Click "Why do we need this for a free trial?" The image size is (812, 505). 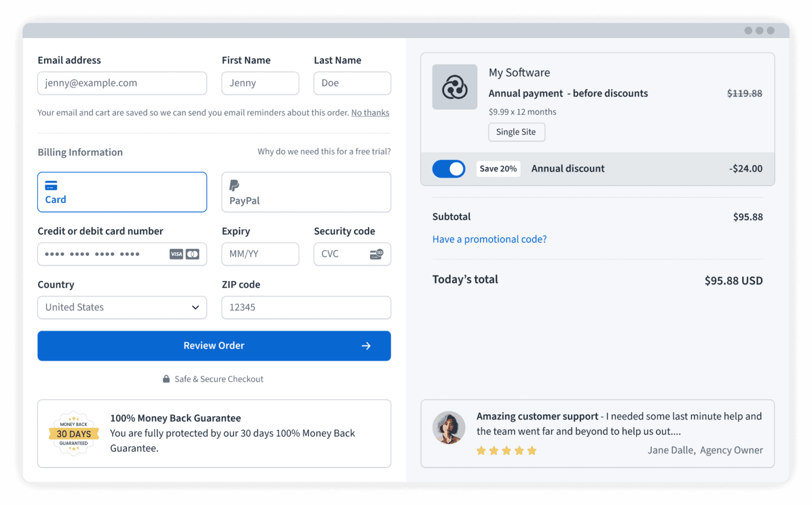click(x=324, y=152)
